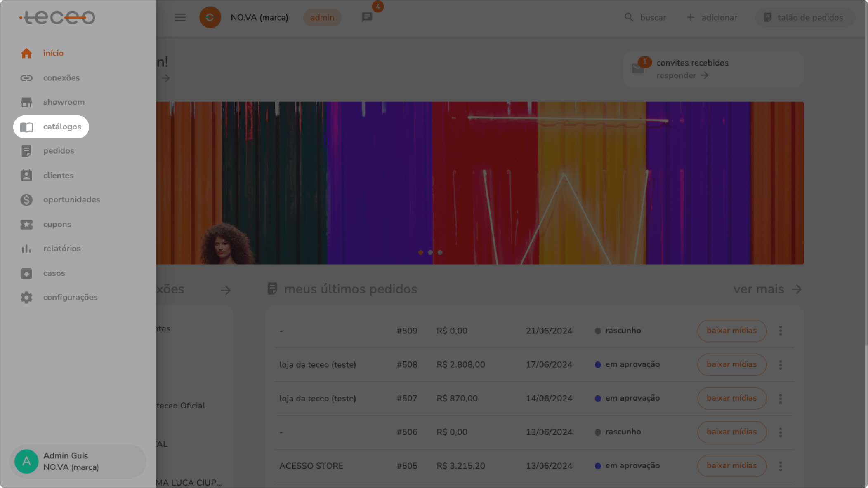Click the início home icon

point(26,53)
